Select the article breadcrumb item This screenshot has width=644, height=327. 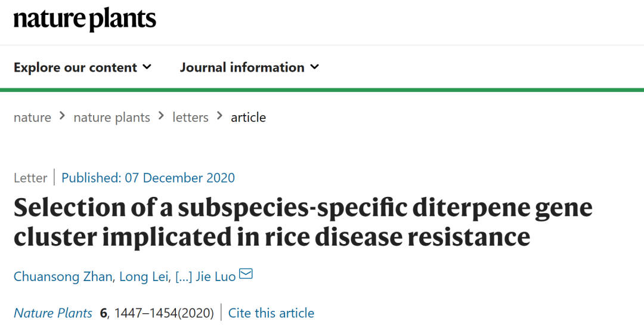[248, 118]
